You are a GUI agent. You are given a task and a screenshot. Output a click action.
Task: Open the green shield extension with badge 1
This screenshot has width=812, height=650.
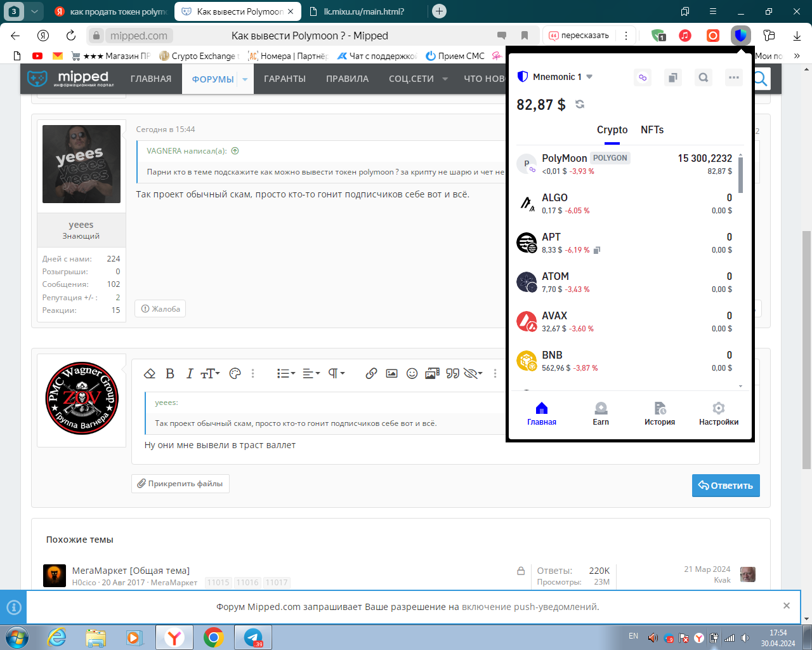pos(658,36)
